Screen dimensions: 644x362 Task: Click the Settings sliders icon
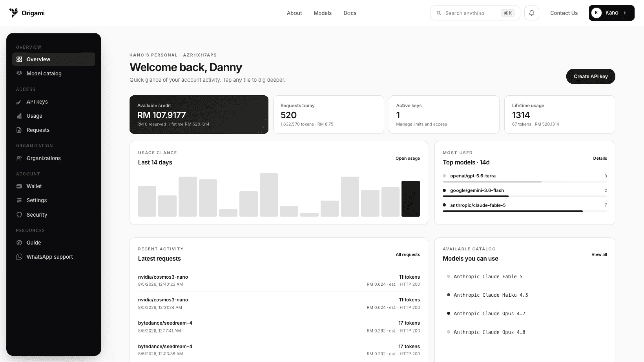point(19,200)
